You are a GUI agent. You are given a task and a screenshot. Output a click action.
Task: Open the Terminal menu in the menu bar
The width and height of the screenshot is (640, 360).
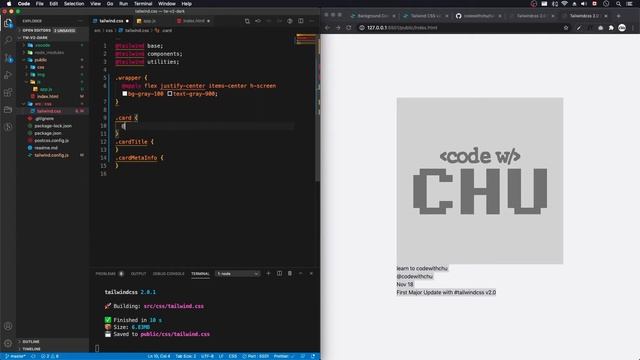pyautogui.click(x=143, y=4)
